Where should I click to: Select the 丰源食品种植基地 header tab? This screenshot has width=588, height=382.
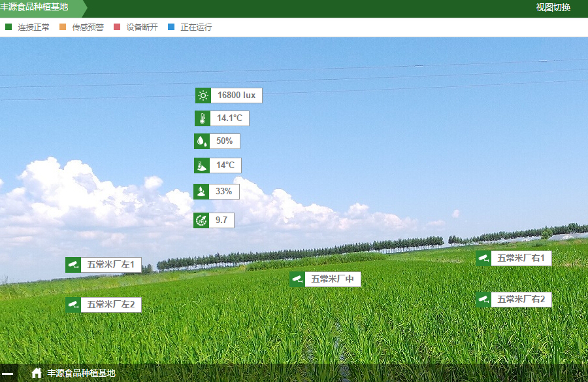tap(37, 7)
